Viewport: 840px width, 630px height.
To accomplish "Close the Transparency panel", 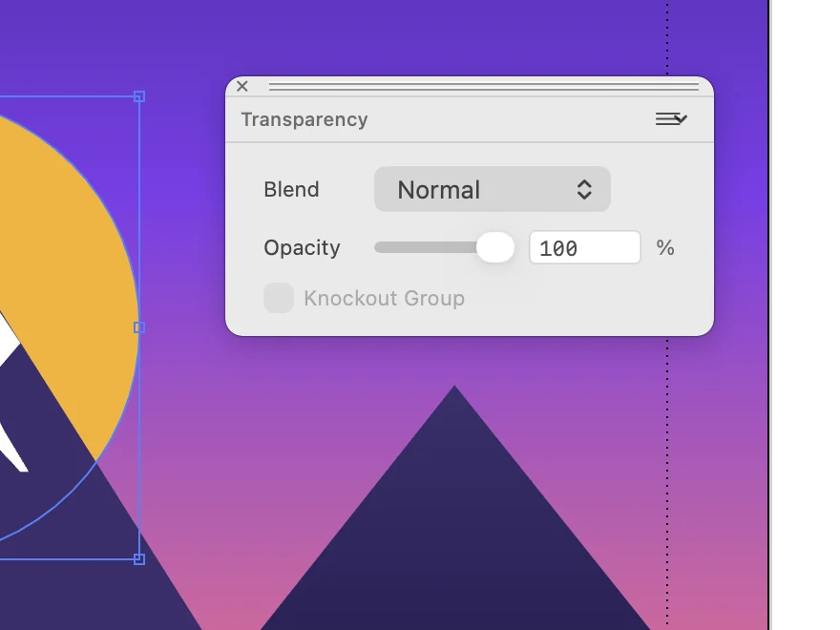I will (x=242, y=86).
